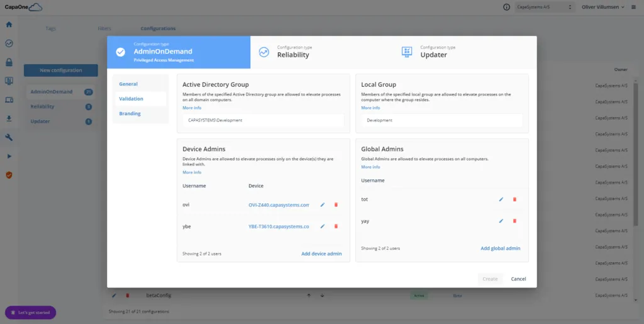The height and width of the screenshot is (324, 644).
Task: Edit device admin ybe
Action: [x=323, y=226]
